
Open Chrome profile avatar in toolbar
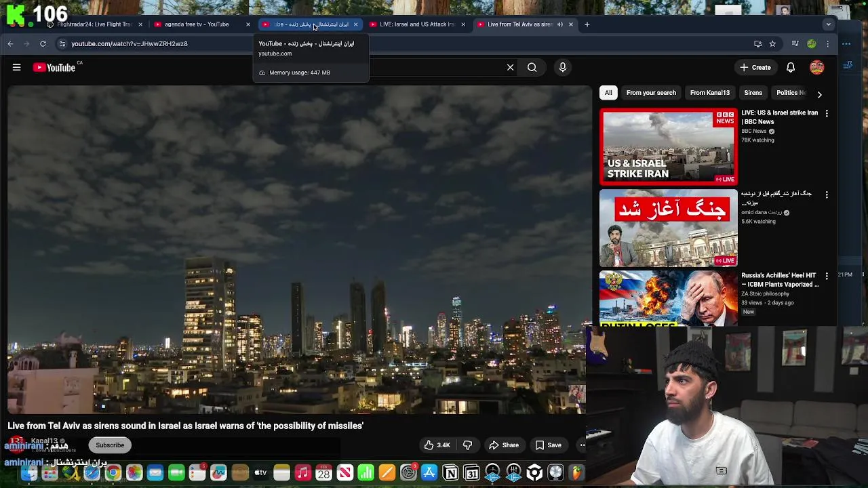(811, 43)
